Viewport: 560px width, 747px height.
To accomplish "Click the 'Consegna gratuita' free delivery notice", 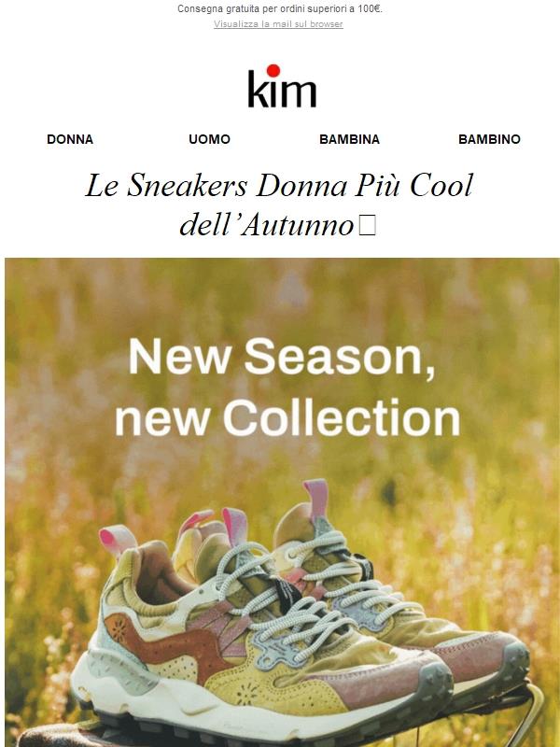I will 279,8.
